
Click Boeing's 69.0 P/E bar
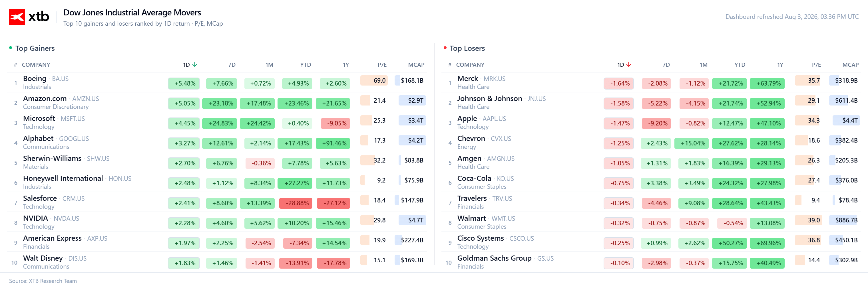point(374,80)
